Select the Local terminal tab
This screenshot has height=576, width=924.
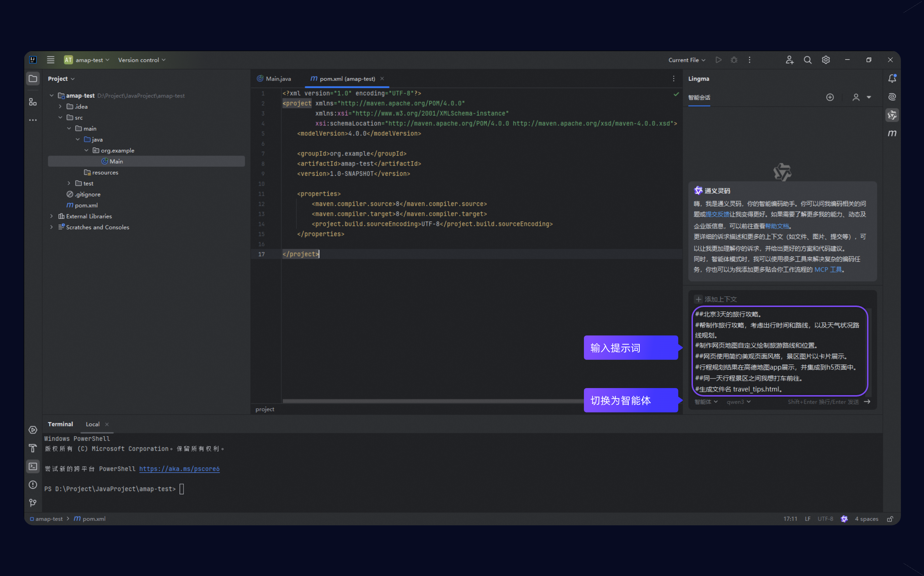(x=93, y=424)
